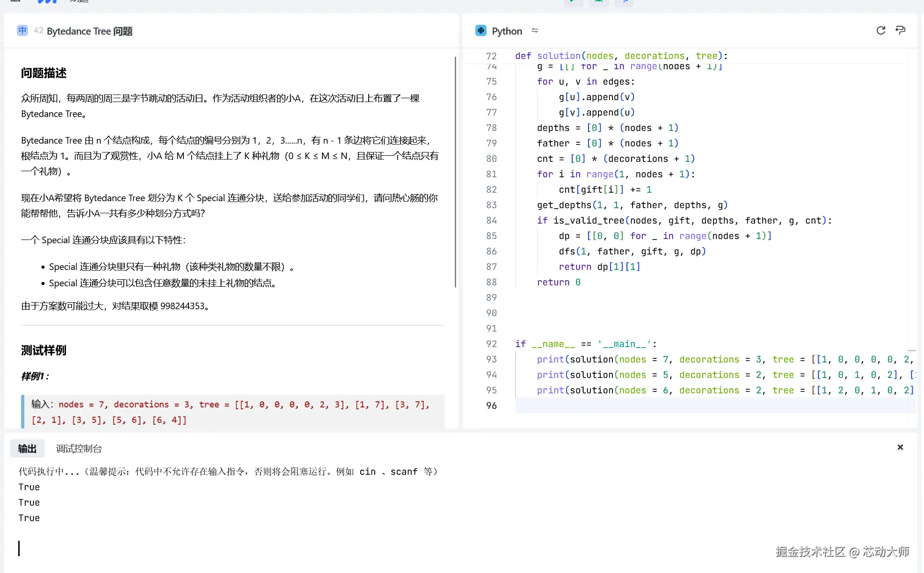
Task: Open the code layout icon beside the refresh icon
Action: (x=900, y=30)
